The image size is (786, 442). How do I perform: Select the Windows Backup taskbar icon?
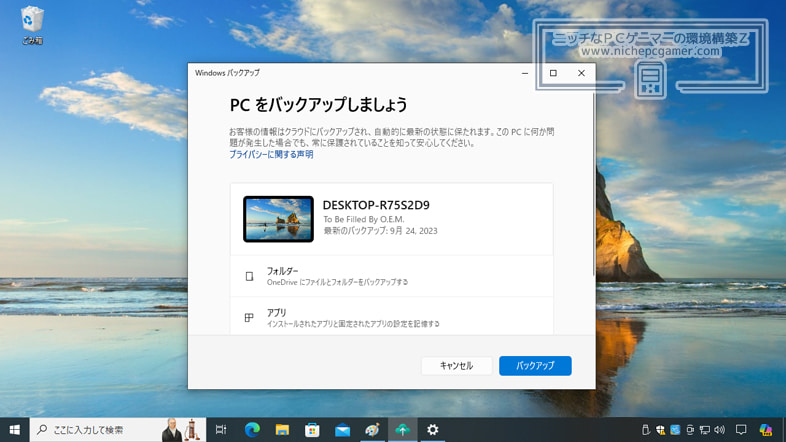coord(403,429)
